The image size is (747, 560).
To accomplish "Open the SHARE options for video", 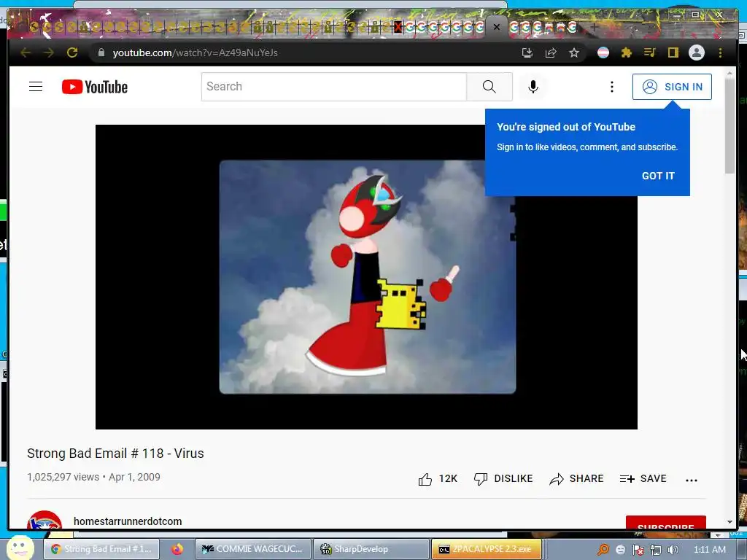I will pos(576,479).
